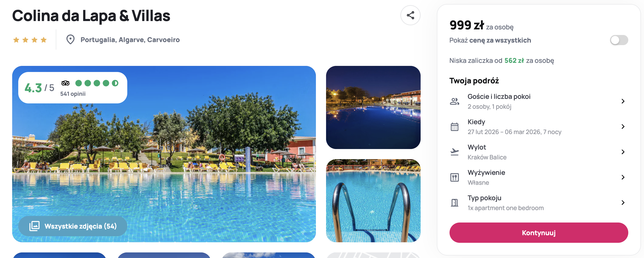
Task: Click the share icon button
Action: point(410,15)
